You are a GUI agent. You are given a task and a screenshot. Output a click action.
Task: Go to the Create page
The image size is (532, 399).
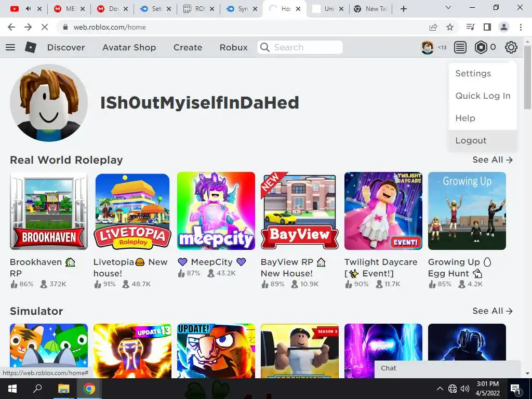[x=188, y=47]
